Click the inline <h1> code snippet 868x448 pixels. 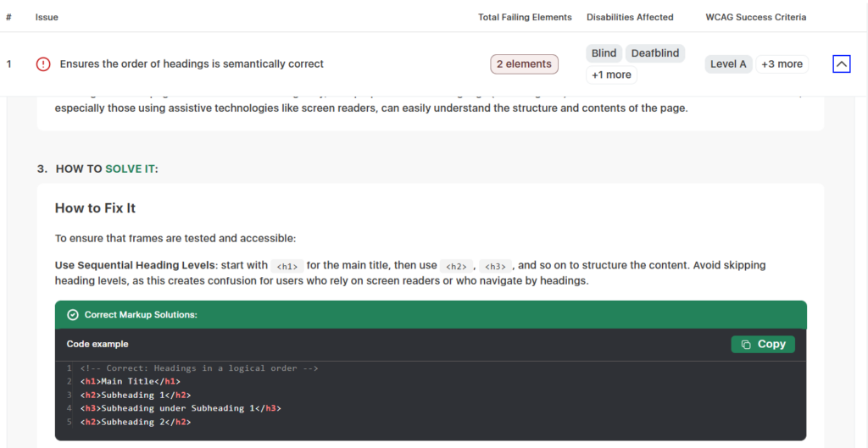tap(287, 266)
